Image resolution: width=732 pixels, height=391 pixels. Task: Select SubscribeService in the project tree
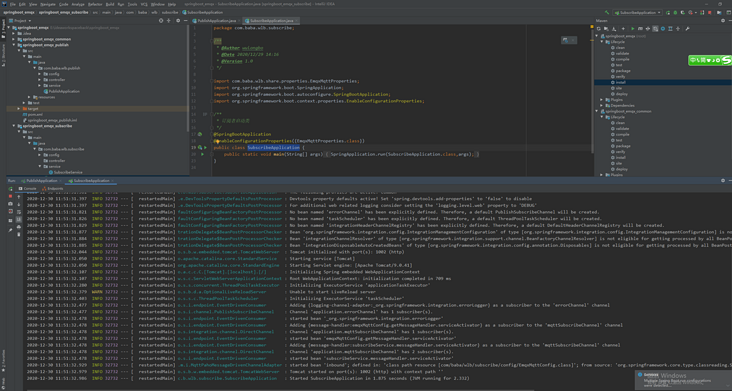(68, 172)
